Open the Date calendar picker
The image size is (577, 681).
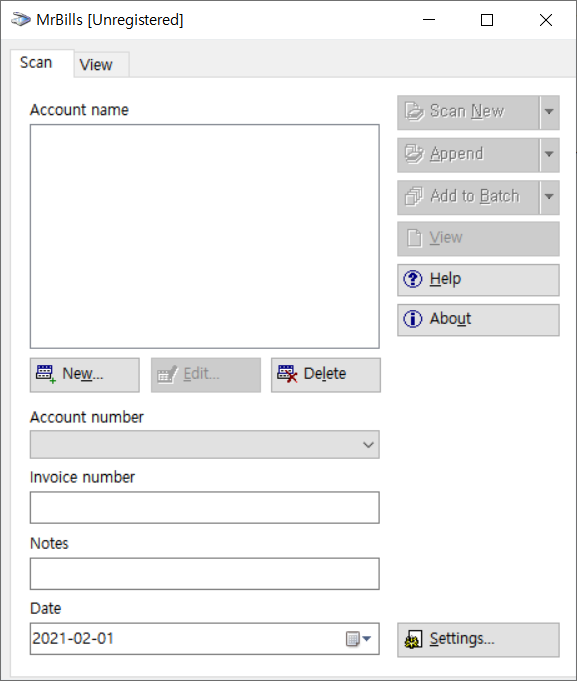click(x=359, y=639)
